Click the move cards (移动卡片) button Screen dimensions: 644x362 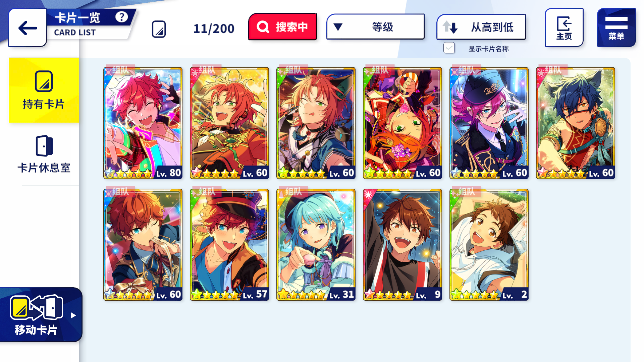[x=36, y=315]
